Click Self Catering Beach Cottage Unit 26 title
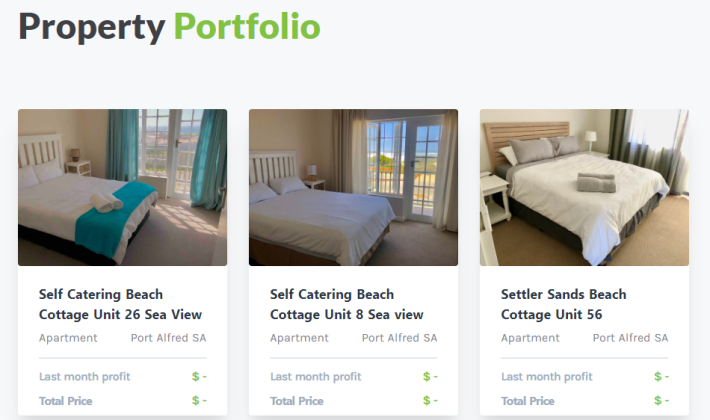 pyautogui.click(x=120, y=304)
